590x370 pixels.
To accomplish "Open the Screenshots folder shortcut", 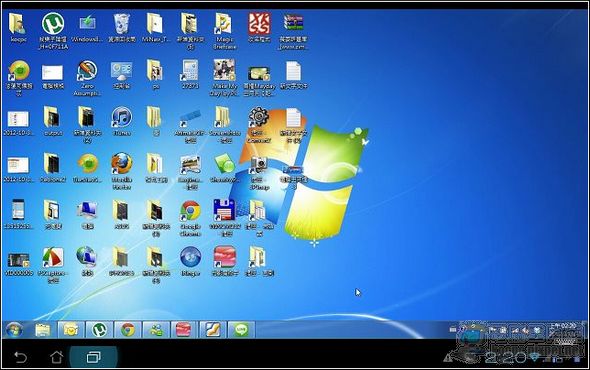I will [x=224, y=117].
